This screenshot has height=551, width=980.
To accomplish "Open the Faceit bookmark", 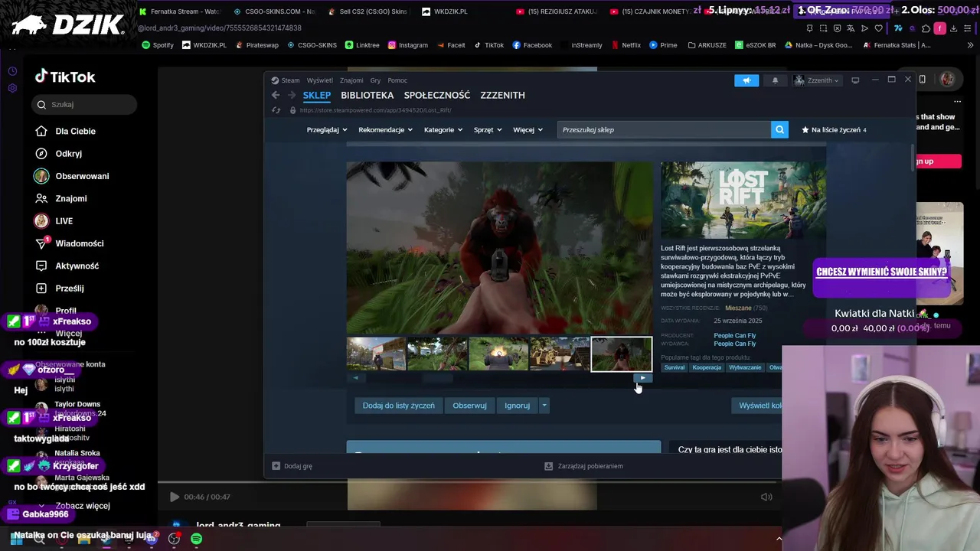I will click(x=451, y=45).
